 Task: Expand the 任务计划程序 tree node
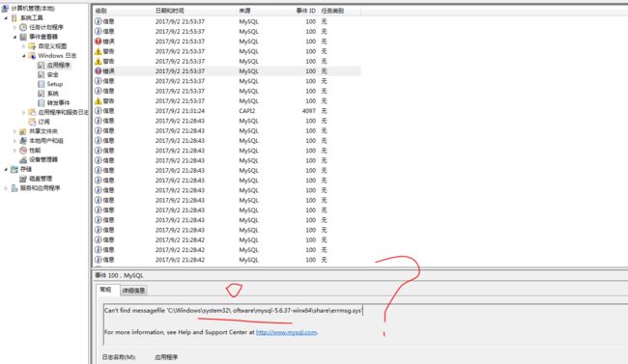14,27
